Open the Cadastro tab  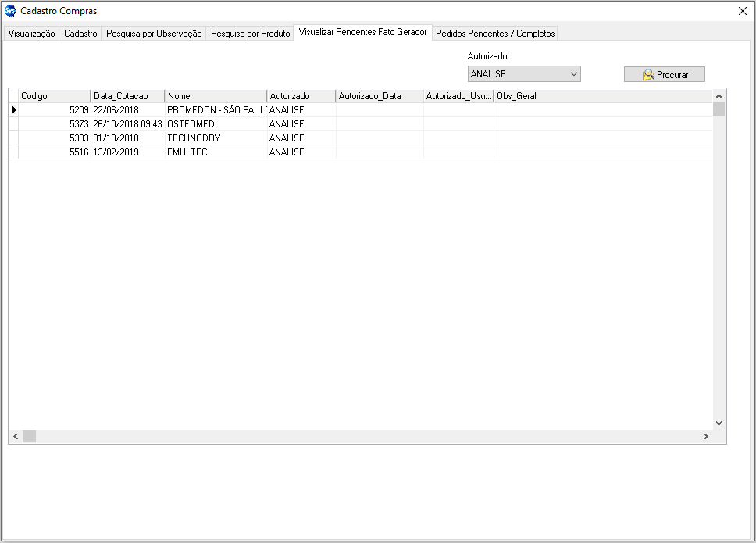point(80,34)
